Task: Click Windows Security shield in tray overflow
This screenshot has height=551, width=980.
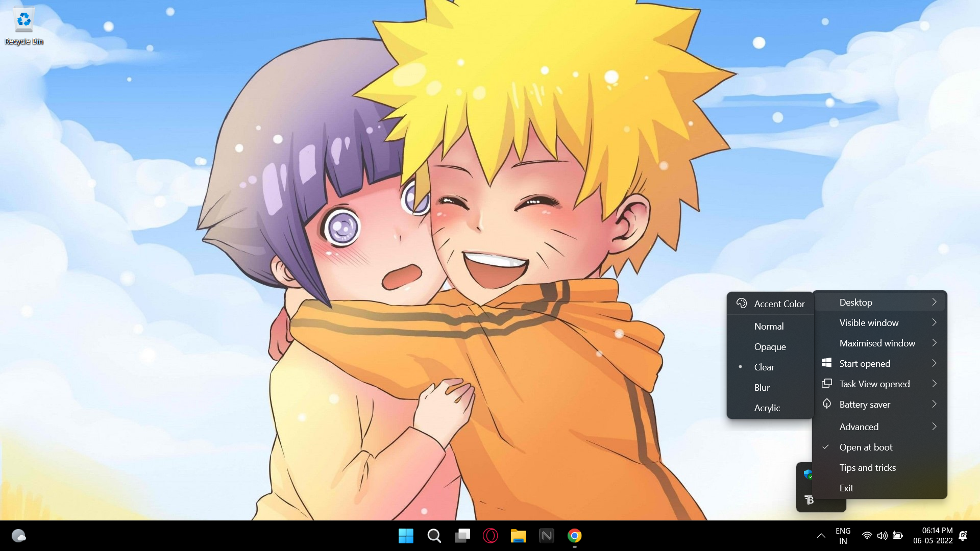Action: pos(808,474)
